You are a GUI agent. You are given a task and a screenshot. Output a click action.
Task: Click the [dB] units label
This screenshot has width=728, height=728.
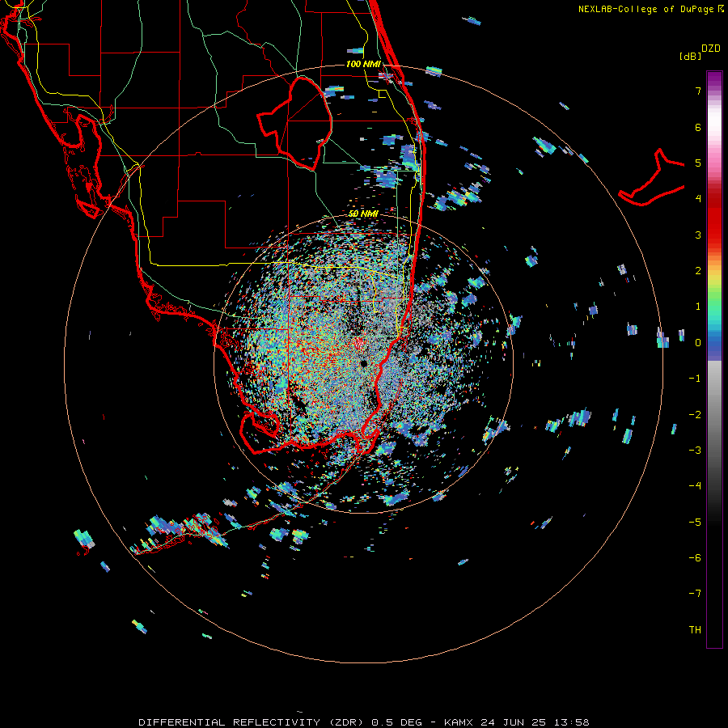[690, 56]
